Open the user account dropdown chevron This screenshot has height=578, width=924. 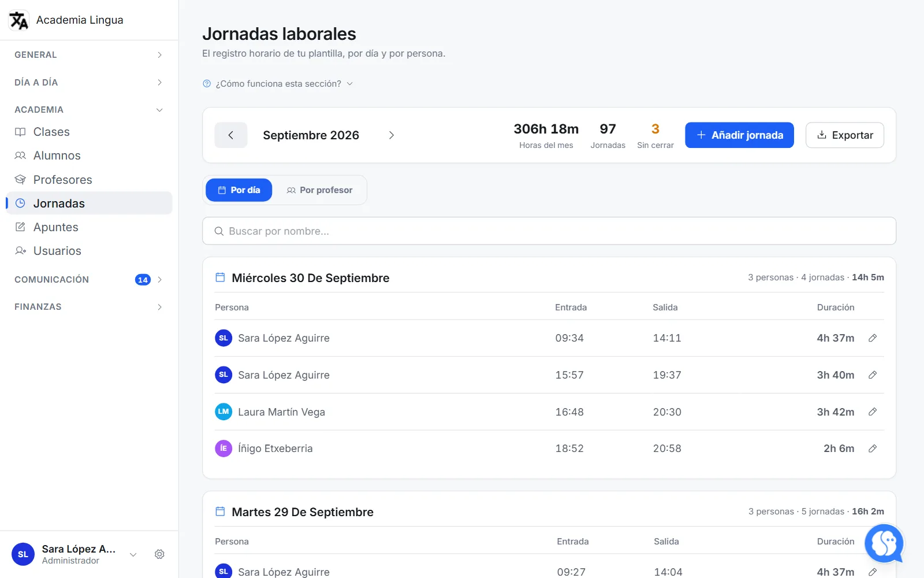[x=133, y=554]
